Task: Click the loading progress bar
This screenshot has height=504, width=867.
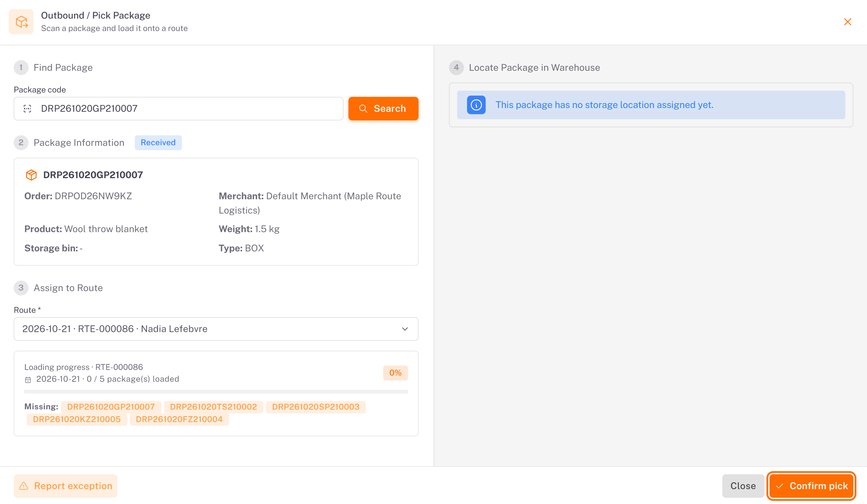Action: [x=216, y=392]
